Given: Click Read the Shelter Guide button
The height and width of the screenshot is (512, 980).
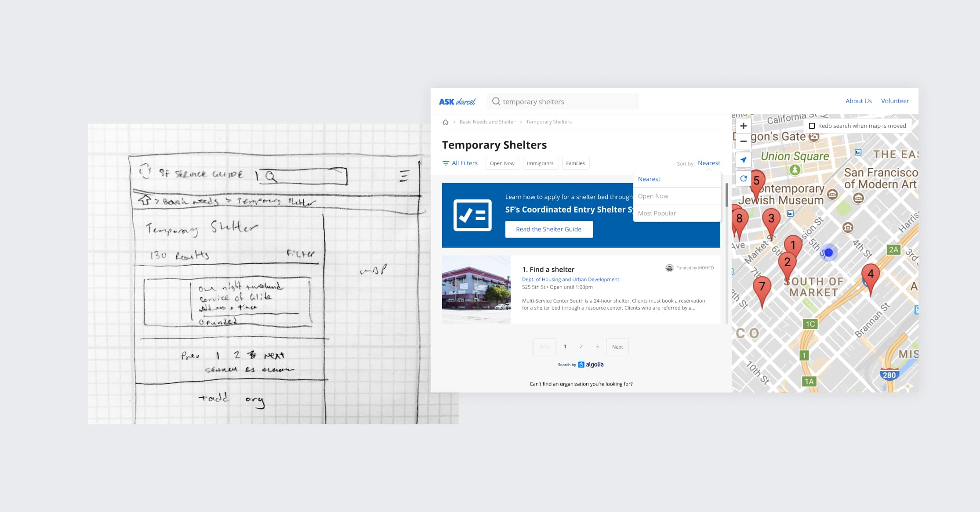Looking at the screenshot, I should 549,229.
